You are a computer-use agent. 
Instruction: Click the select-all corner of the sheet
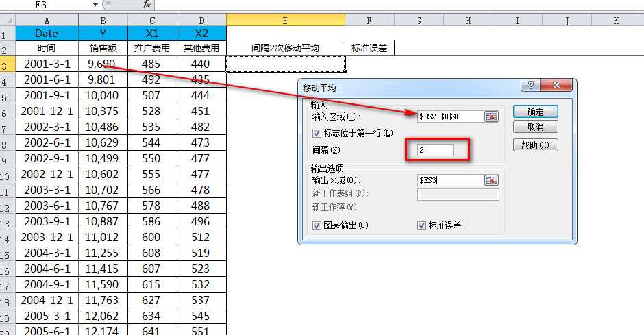[8, 20]
